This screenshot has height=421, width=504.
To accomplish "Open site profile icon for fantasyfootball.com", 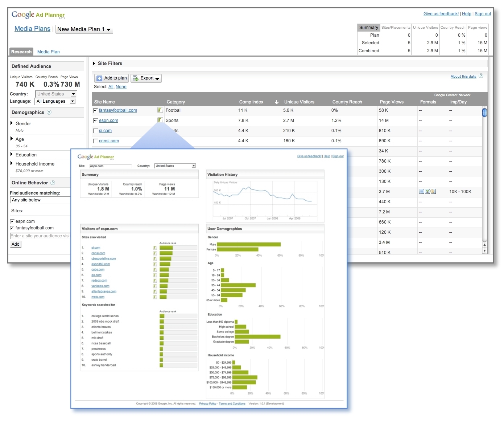I will click(x=160, y=110).
